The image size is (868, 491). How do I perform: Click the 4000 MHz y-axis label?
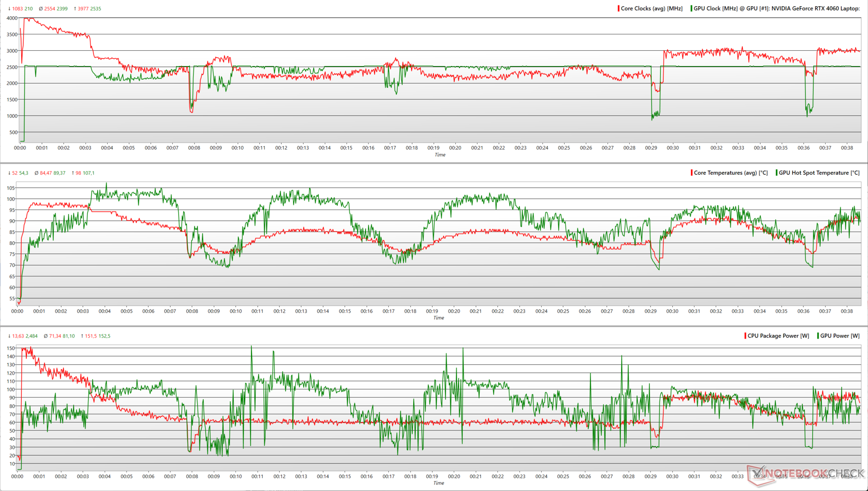(12, 18)
